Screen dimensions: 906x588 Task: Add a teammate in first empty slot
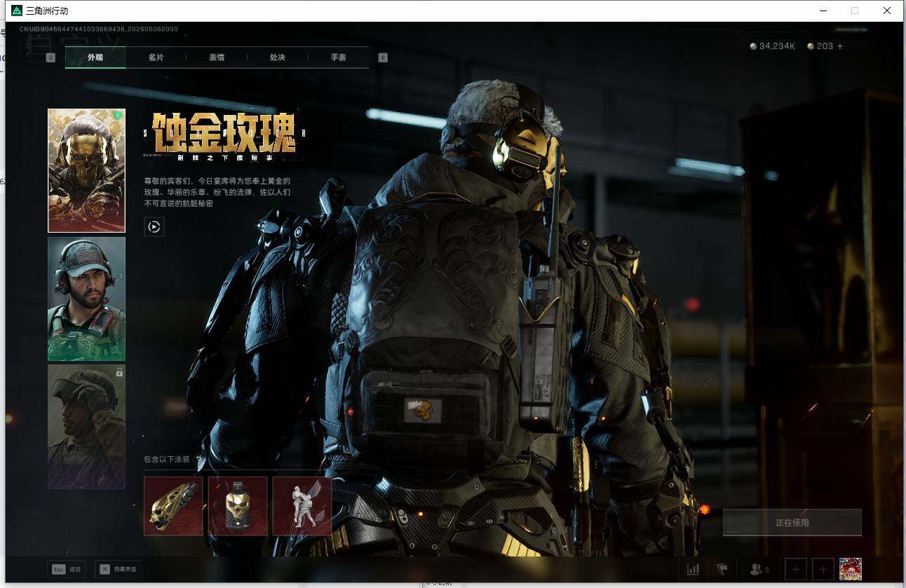click(796, 570)
